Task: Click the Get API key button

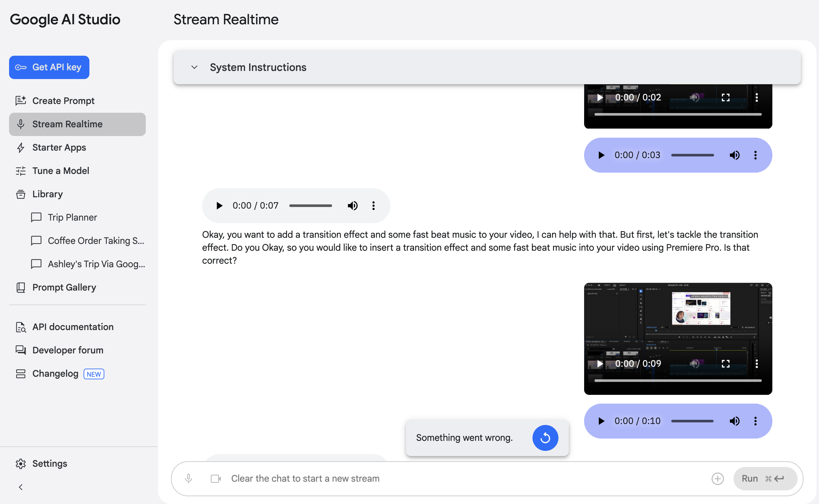Action: point(49,67)
